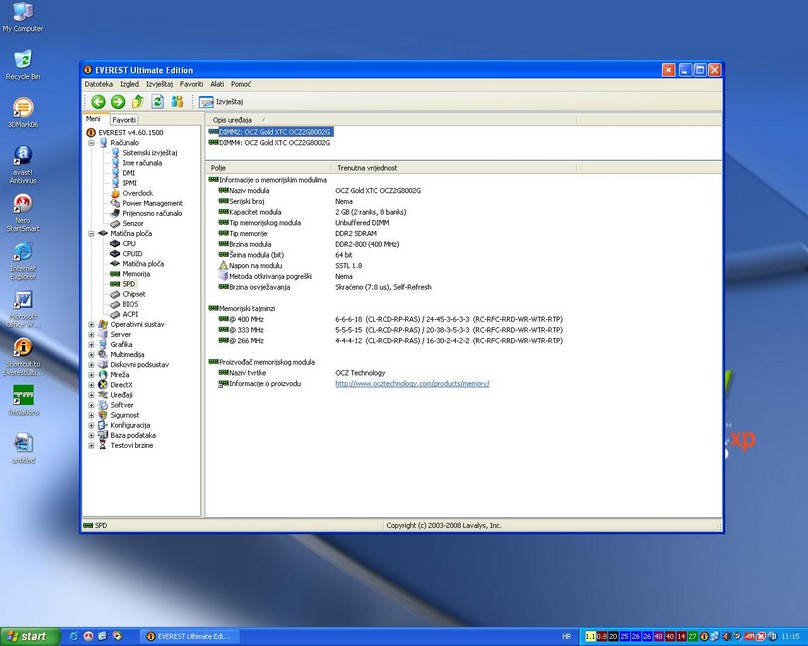This screenshot has height=646, width=808.
Task: Click the Refresh toolbar icon
Action: pyautogui.click(x=157, y=101)
